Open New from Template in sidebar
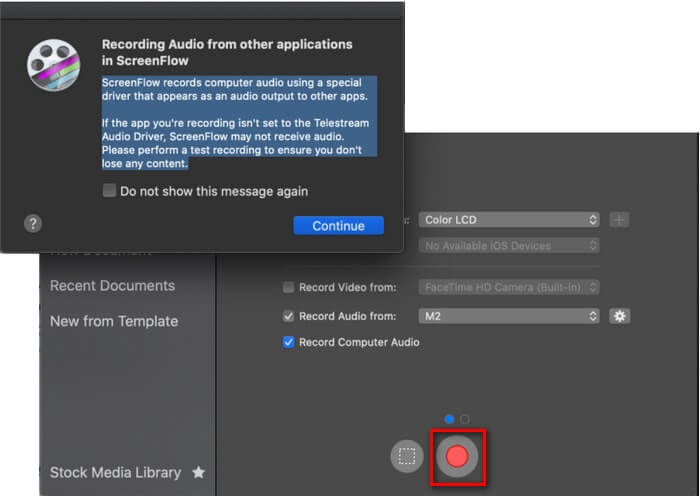 point(114,321)
